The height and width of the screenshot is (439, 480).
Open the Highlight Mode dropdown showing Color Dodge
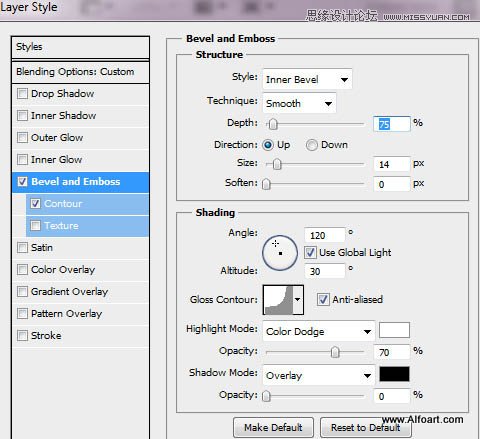point(319,331)
